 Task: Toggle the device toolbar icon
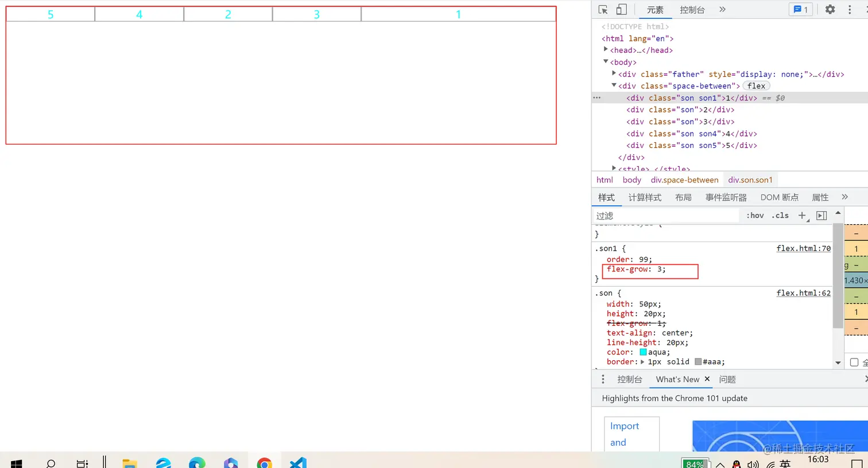click(621, 9)
